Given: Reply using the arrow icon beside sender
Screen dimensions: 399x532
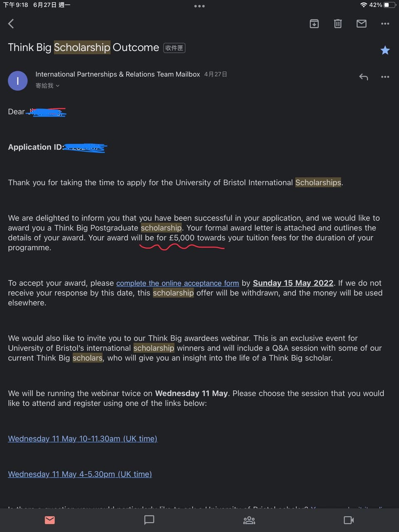Looking at the screenshot, I should [x=364, y=77].
